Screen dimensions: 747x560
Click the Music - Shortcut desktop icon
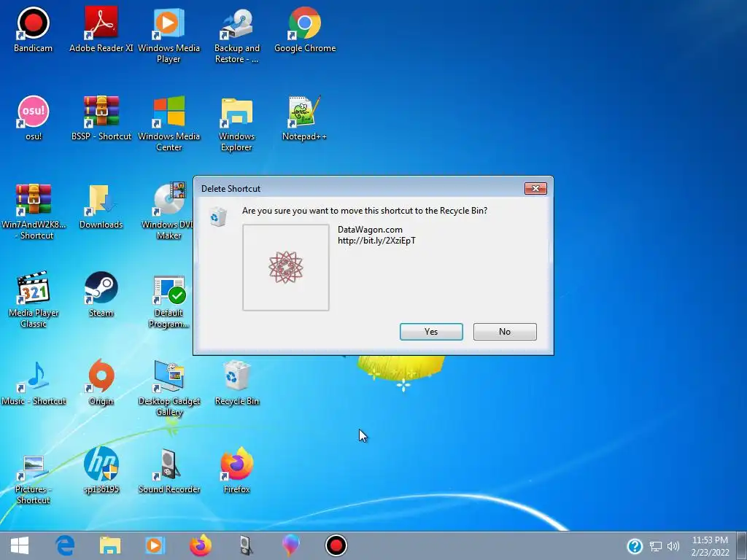coord(34,383)
